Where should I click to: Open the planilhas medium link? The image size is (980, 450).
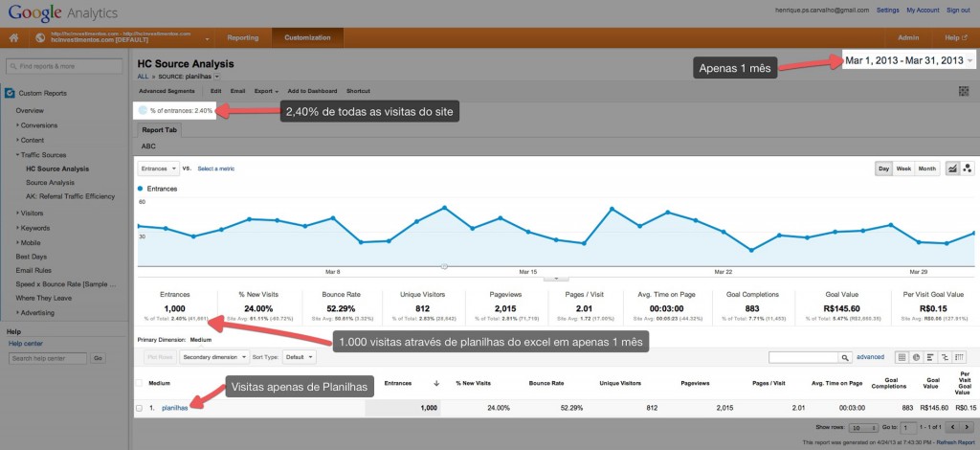(174, 408)
